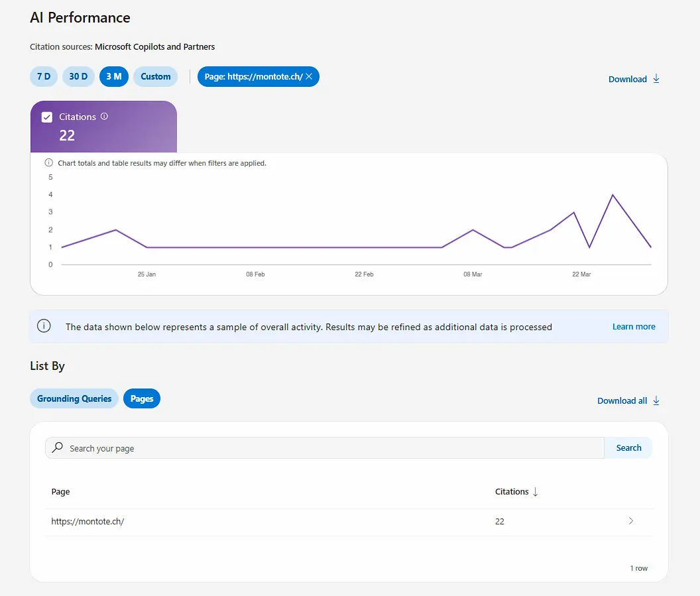Screen dimensions: 700x596
Task: Click the Search button
Action: [628, 447]
